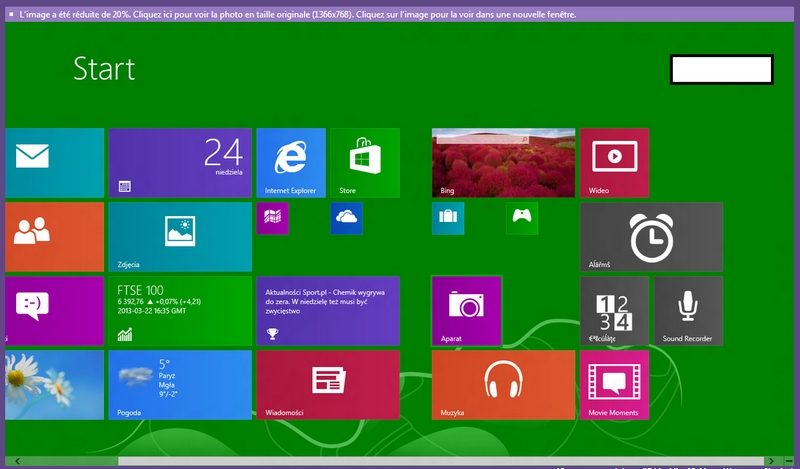Image resolution: width=800 pixels, height=469 pixels.
Task: Open the Pogoda weather tile
Action: pos(180,384)
